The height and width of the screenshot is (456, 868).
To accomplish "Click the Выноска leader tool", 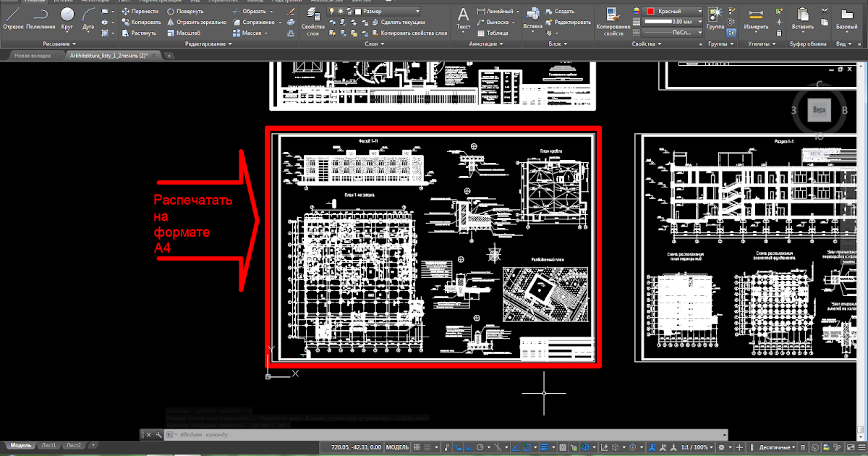I will (x=494, y=22).
